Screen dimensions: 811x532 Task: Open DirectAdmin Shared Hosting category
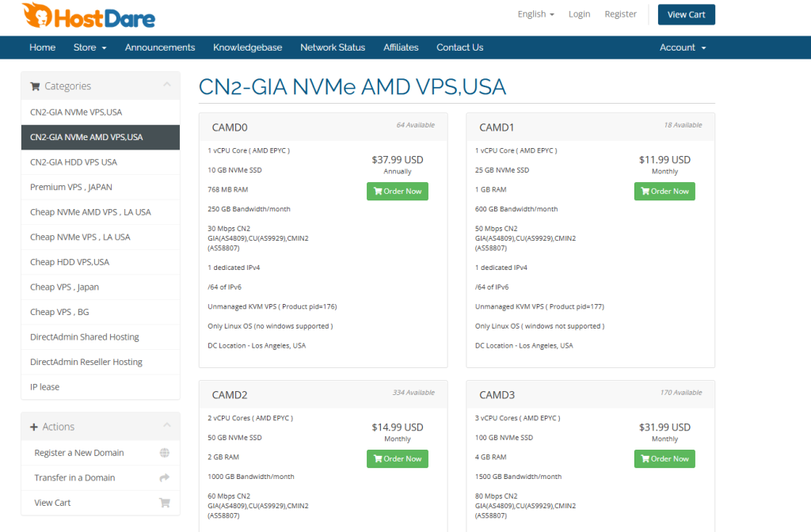(101, 337)
